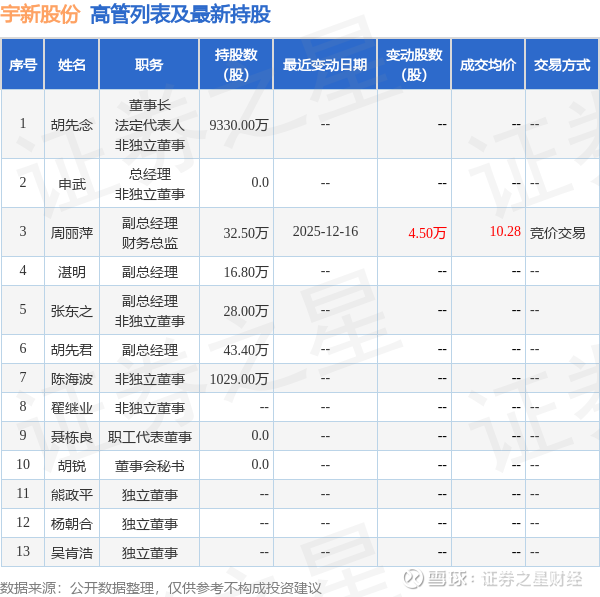Click 周丽萍's position cell 副总经理 财务总监
600x597 pixels.
click(x=150, y=233)
